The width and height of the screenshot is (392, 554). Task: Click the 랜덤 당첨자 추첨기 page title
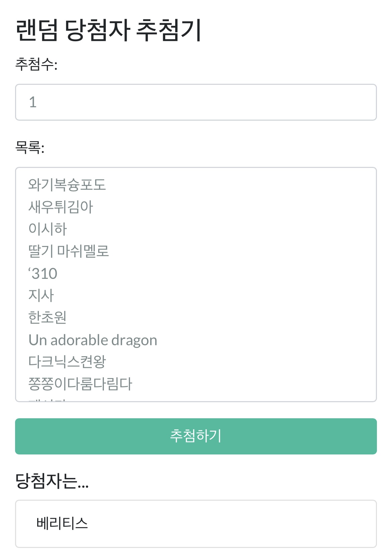109,30
